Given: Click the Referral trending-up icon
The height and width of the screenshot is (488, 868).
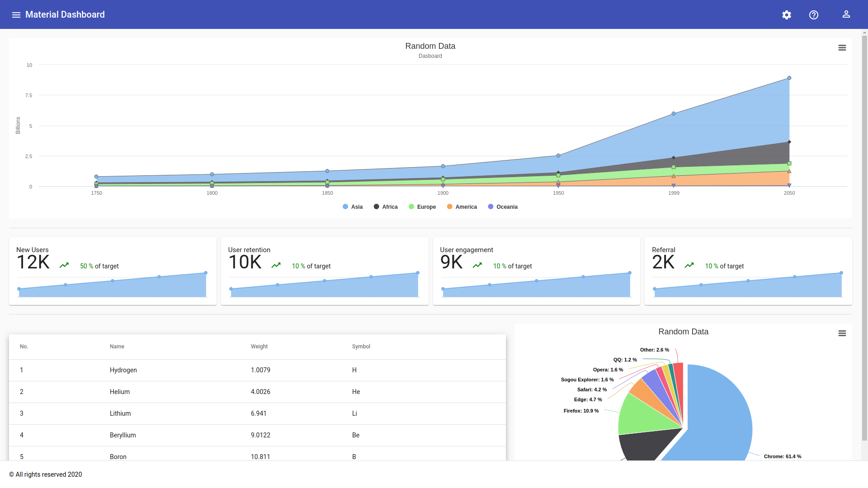Looking at the screenshot, I should pos(689,265).
